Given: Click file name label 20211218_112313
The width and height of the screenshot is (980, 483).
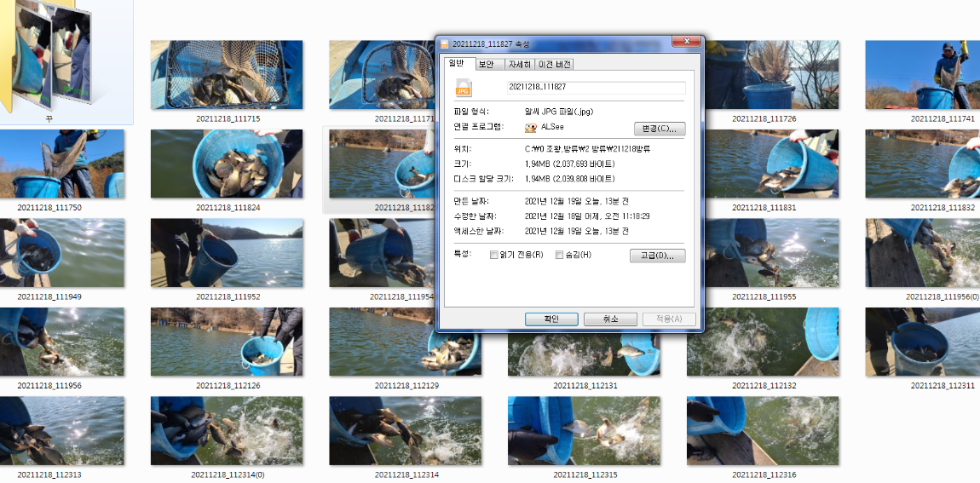Looking at the screenshot, I should pos(49,474).
